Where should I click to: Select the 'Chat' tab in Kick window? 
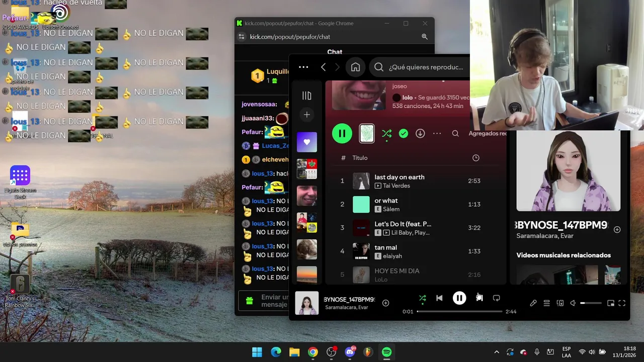[x=335, y=52]
